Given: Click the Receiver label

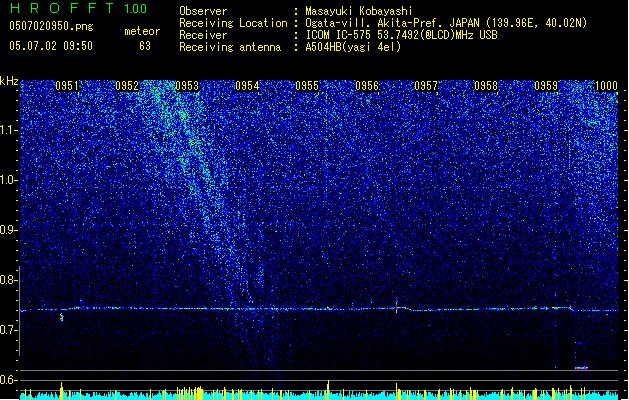Looking at the screenshot, I should coord(203,35).
